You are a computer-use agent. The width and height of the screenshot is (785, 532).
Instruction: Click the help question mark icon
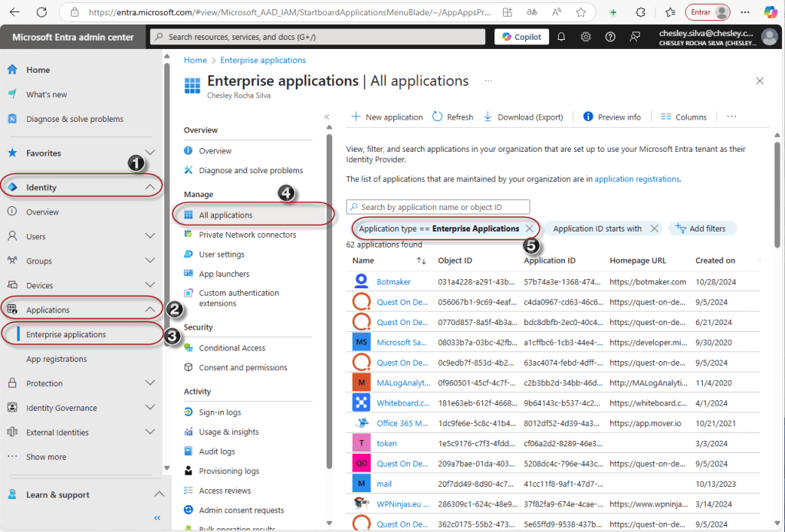(x=610, y=37)
